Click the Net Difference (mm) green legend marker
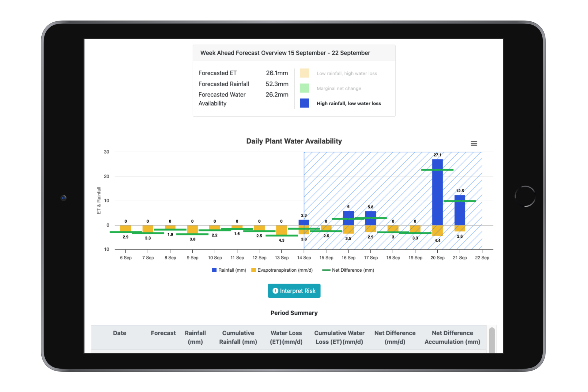The height and width of the screenshot is (392, 588). point(326,270)
